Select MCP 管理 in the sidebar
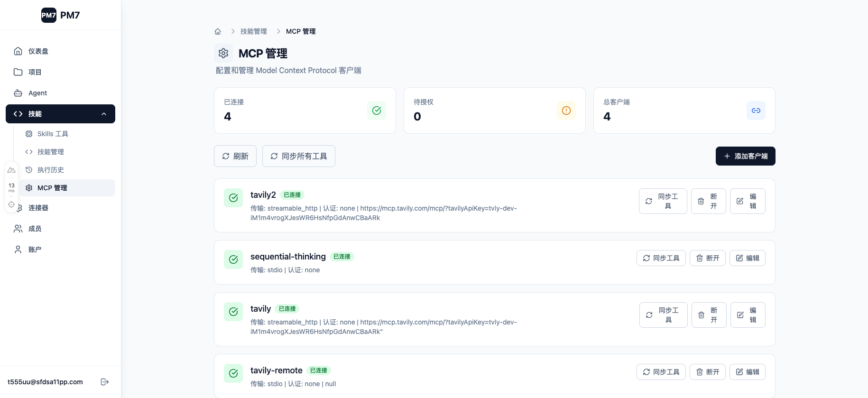The width and height of the screenshot is (868, 398). (67, 188)
